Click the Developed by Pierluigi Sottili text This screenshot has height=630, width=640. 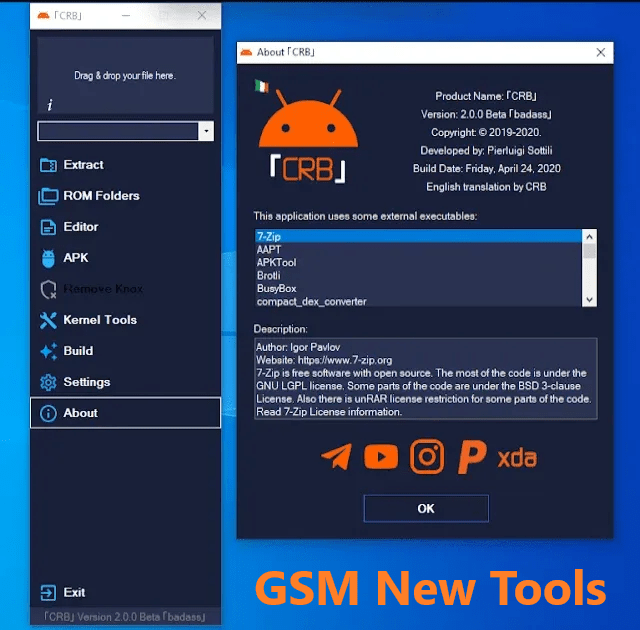[486, 151]
